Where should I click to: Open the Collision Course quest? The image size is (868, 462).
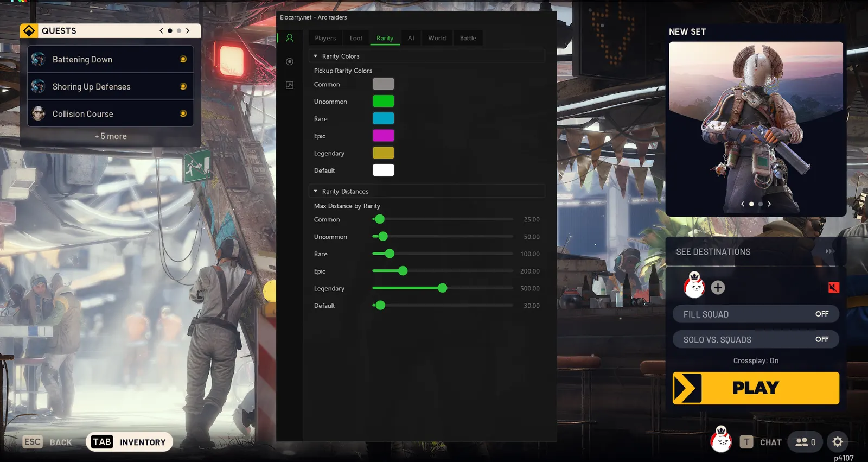click(111, 113)
